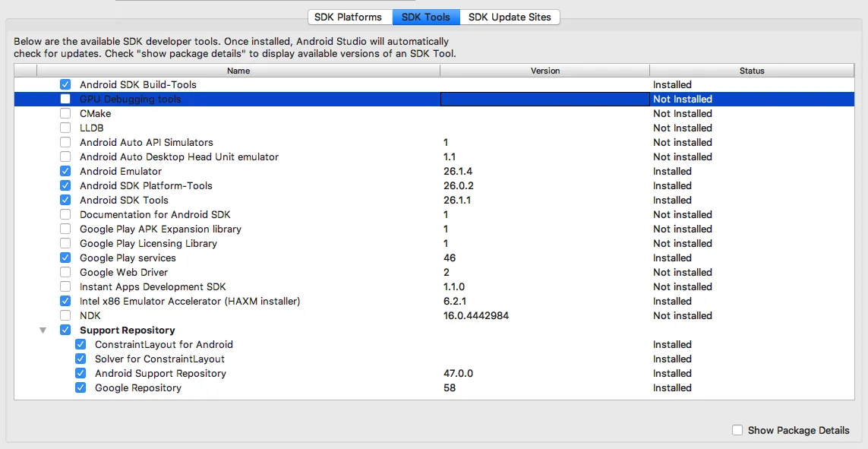Click version 47.0.0 cell

[459, 373]
